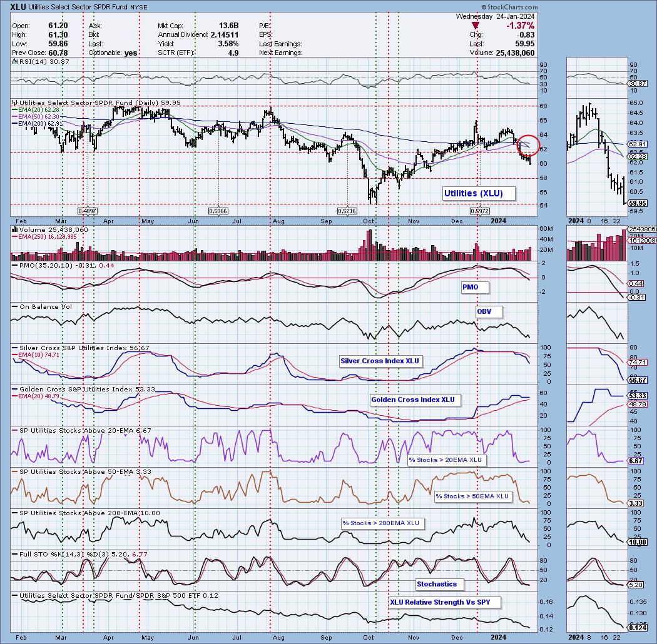Screen dimensions: 657x644
Task: Click the Optionable yes field
Action: click(x=113, y=53)
